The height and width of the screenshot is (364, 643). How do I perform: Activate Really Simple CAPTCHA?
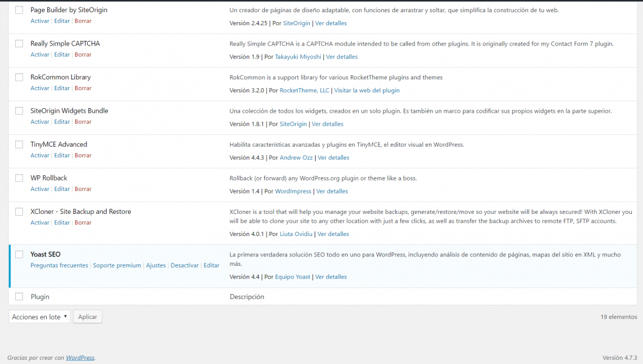[40, 54]
